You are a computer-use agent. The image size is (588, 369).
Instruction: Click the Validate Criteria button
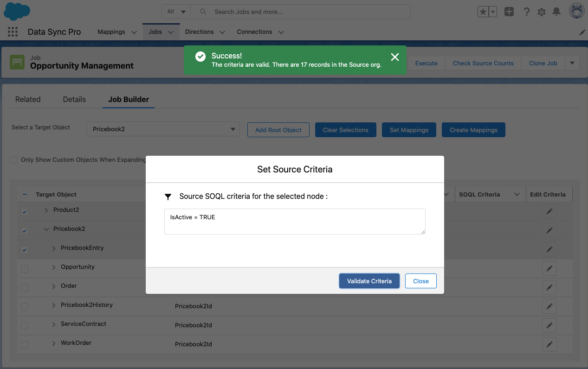[369, 281]
